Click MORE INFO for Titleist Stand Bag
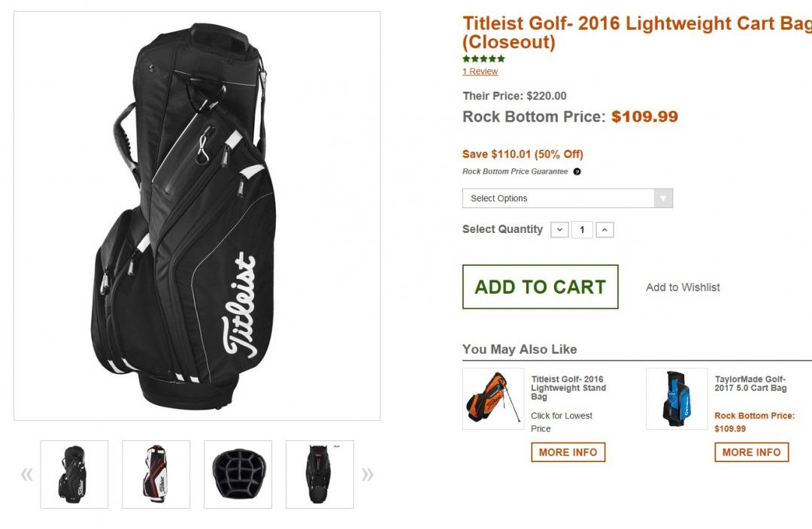Image resolution: width=812 pixels, height=529 pixels. [568, 452]
